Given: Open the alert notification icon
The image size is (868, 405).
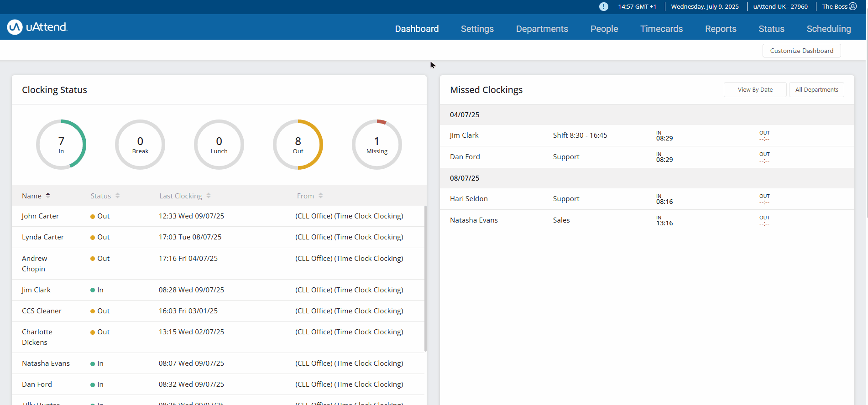Looking at the screenshot, I should [x=603, y=6].
